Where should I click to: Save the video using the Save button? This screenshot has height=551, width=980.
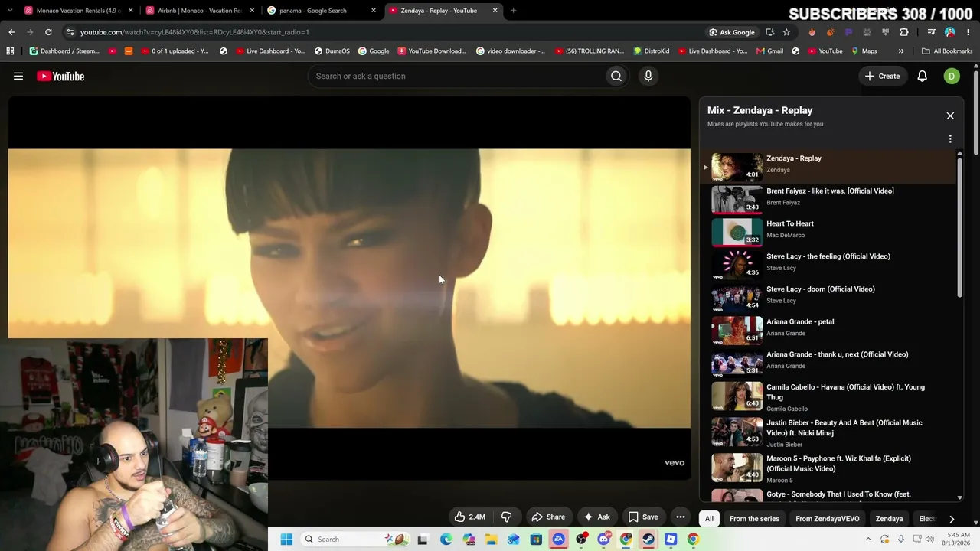643,517
